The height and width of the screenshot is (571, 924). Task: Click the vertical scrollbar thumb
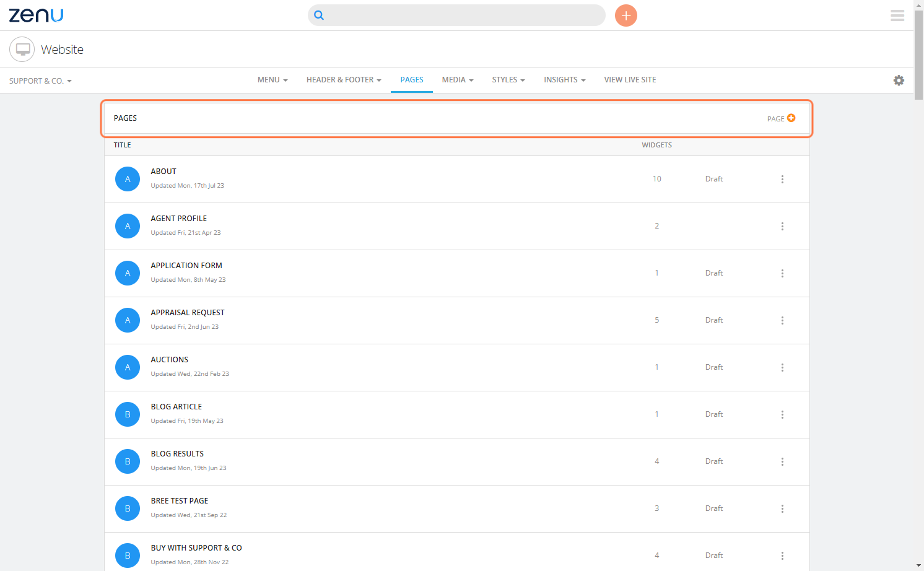(919, 54)
